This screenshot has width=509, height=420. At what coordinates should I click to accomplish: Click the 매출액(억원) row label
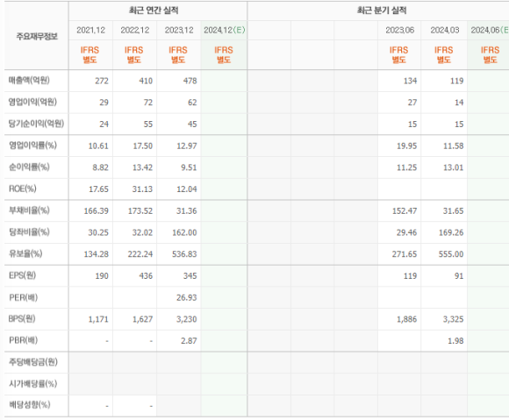click(x=29, y=80)
